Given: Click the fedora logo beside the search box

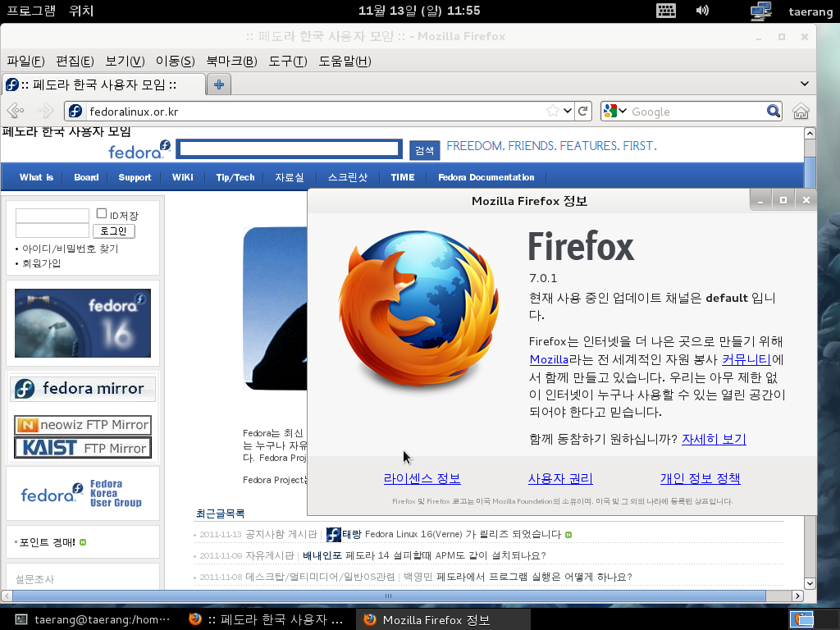Looking at the screenshot, I should (139, 149).
